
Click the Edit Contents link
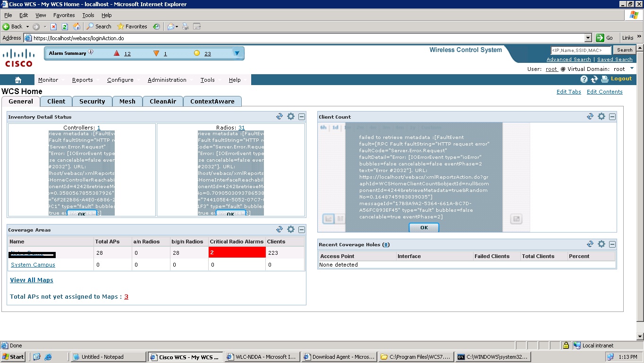click(x=605, y=92)
